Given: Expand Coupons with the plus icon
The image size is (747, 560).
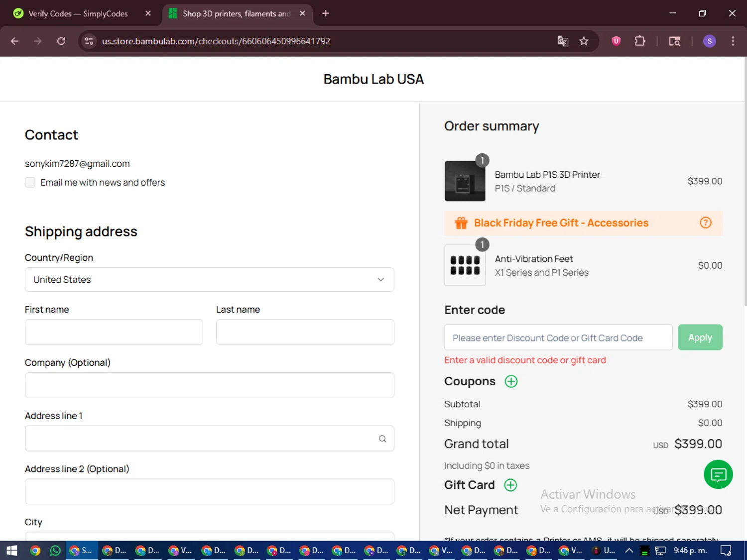Looking at the screenshot, I should [x=511, y=381].
